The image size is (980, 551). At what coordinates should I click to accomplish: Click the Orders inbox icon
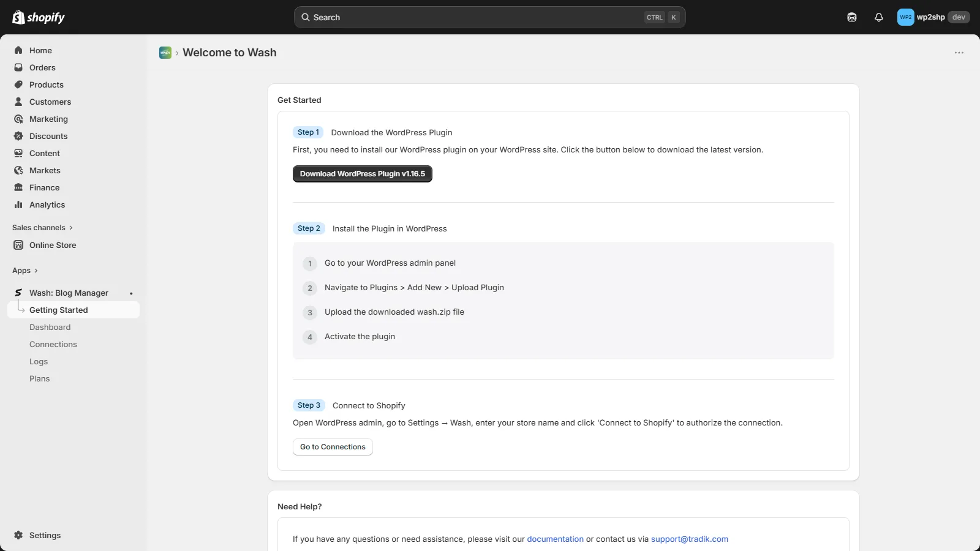click(18, 67)
